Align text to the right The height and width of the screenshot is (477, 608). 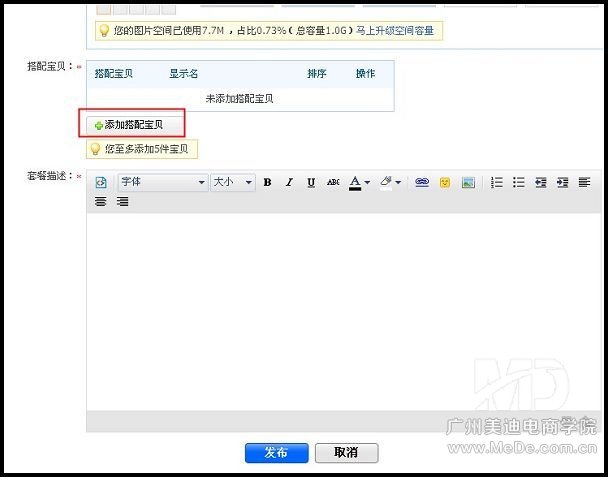click(123, 201)
